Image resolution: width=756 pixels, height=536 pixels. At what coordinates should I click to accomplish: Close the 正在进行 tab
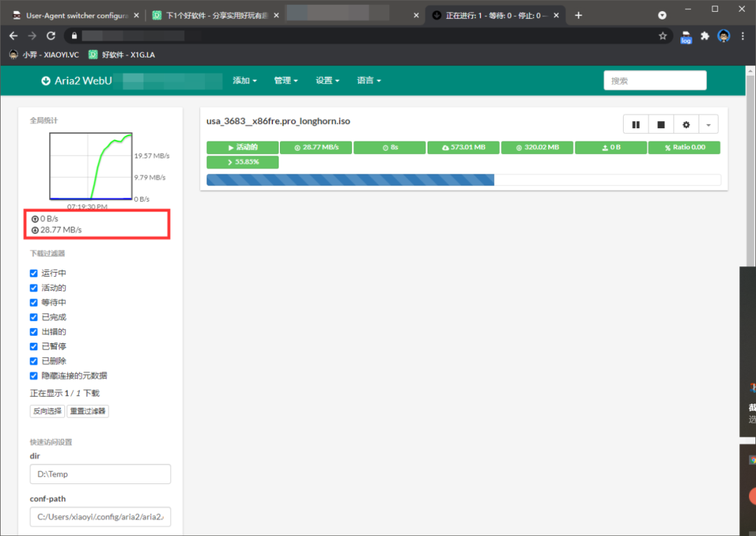point(556,15)
